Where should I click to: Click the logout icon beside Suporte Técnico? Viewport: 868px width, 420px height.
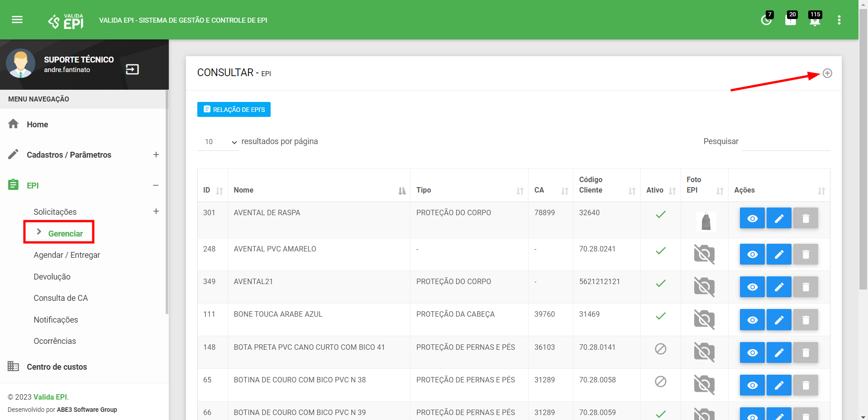pyautogui.click(x=132, y=69)
